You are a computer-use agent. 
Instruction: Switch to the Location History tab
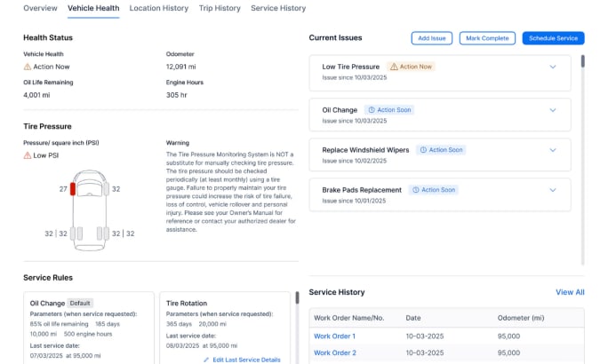click(x=158, y=8)
